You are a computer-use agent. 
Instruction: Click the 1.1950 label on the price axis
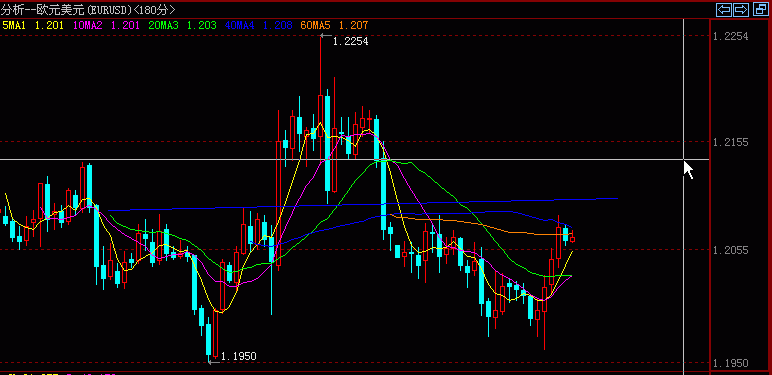[731, 363]
